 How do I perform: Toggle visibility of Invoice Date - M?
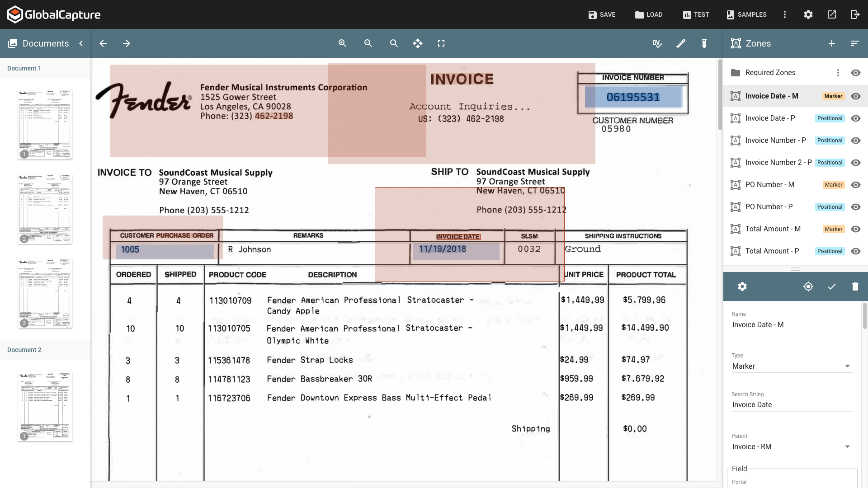click(856, 96)
